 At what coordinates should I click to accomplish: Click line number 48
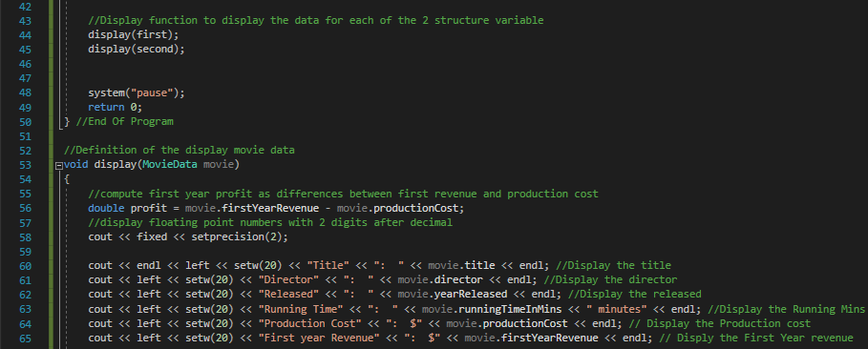(26, 92)
